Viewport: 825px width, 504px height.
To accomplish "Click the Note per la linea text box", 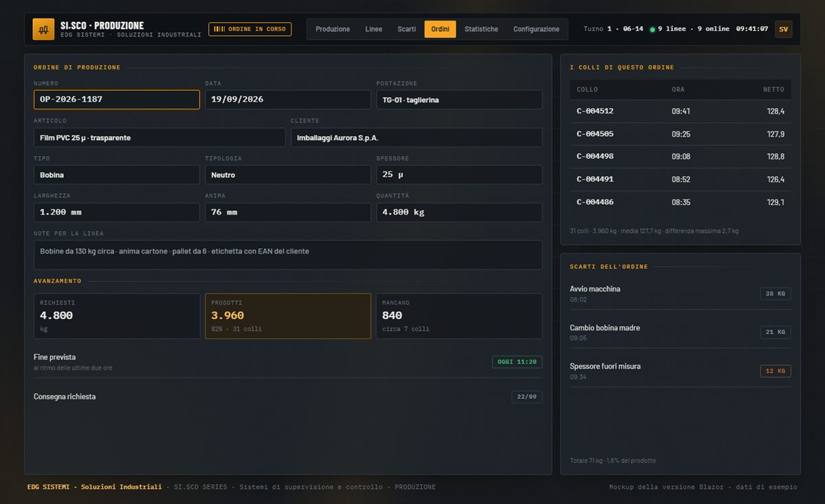I will (288, 254).
